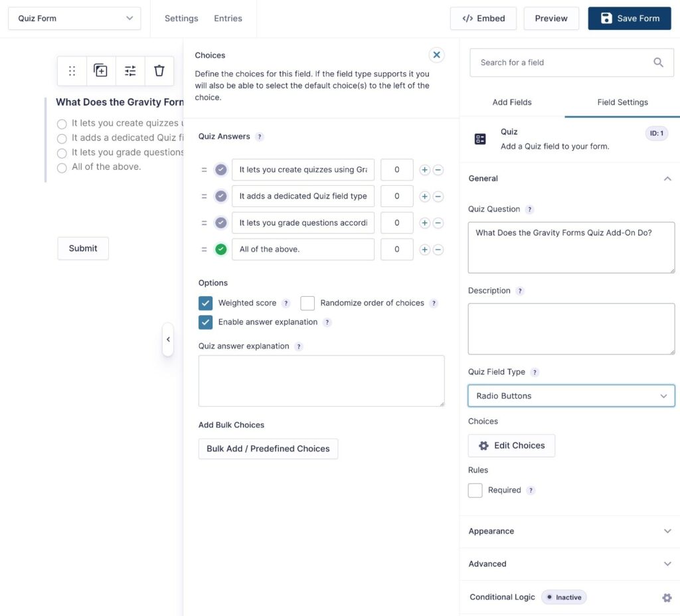
Task: Increment the score for All of the above
Action: (424, 249)
